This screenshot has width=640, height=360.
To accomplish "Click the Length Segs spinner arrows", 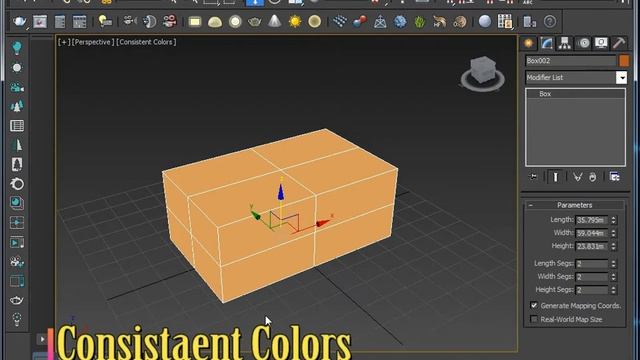I will coord(613,264).
